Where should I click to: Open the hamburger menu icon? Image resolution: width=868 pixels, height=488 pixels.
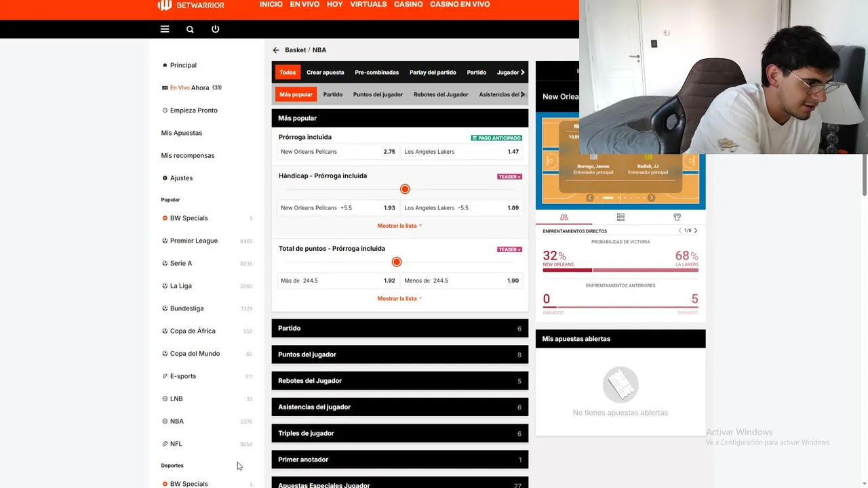[x=165, y=29]
